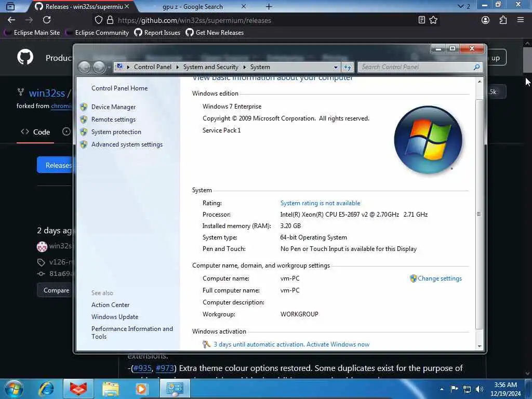Click shield icon beside Advanced system settings
The width and height of the screenshot is (532, 399).
click(84, 144)
